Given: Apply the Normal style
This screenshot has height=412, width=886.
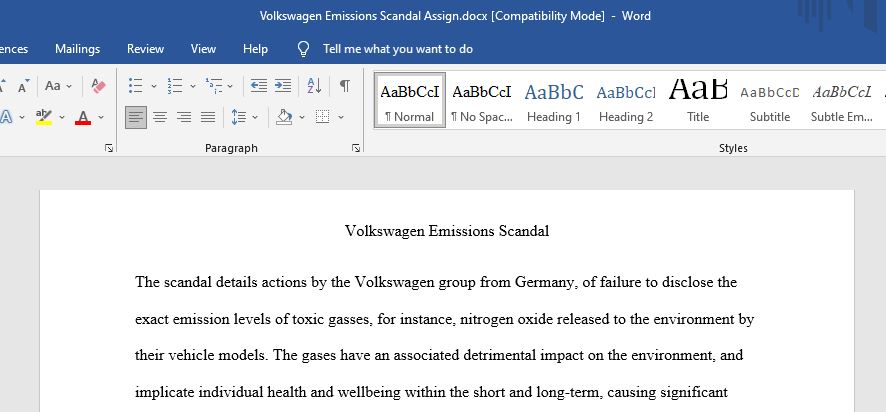Looking at the screenshot, I should [x=410, y=100].
